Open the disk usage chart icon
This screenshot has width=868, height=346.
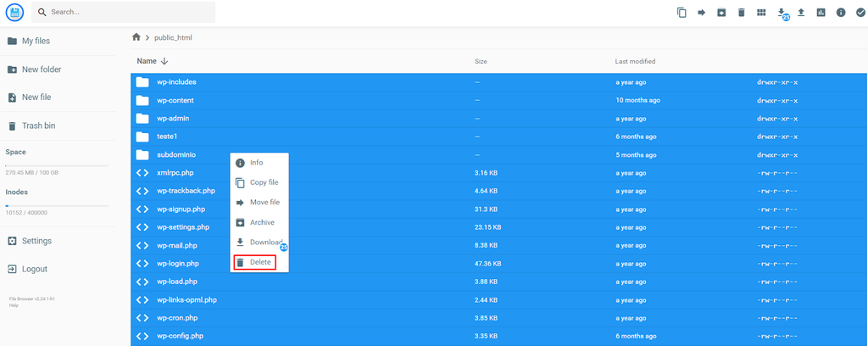click(x=821, y=12)
